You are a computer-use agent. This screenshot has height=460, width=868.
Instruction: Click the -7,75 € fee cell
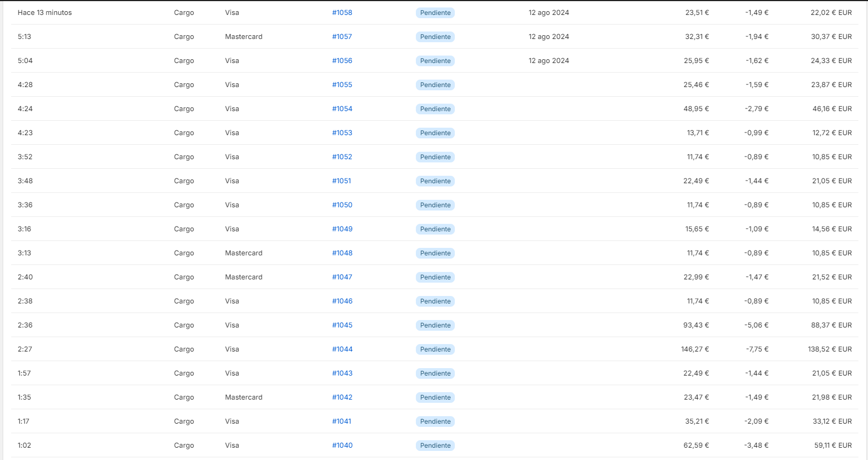click(757, 349)
